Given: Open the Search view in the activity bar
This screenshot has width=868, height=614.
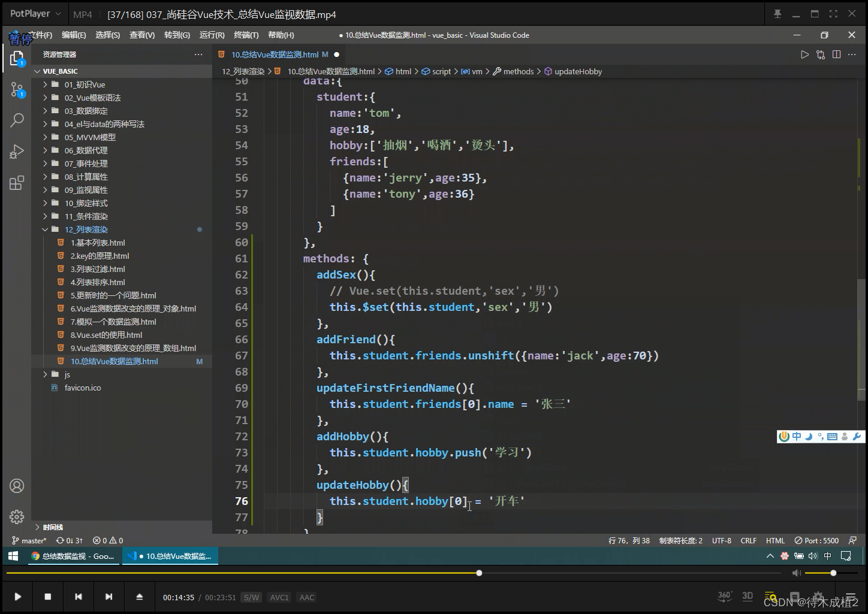Looking at the screenshot, I should click(17, 120).
